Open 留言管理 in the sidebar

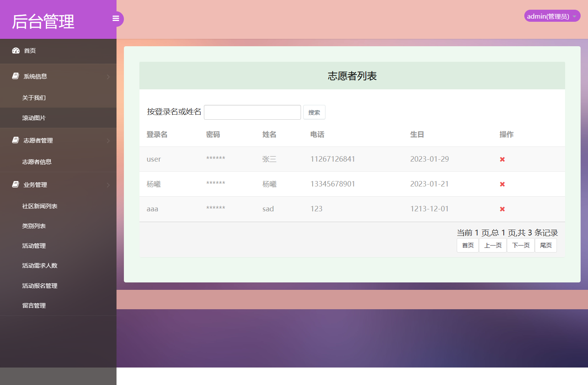[x=33, y=305]
